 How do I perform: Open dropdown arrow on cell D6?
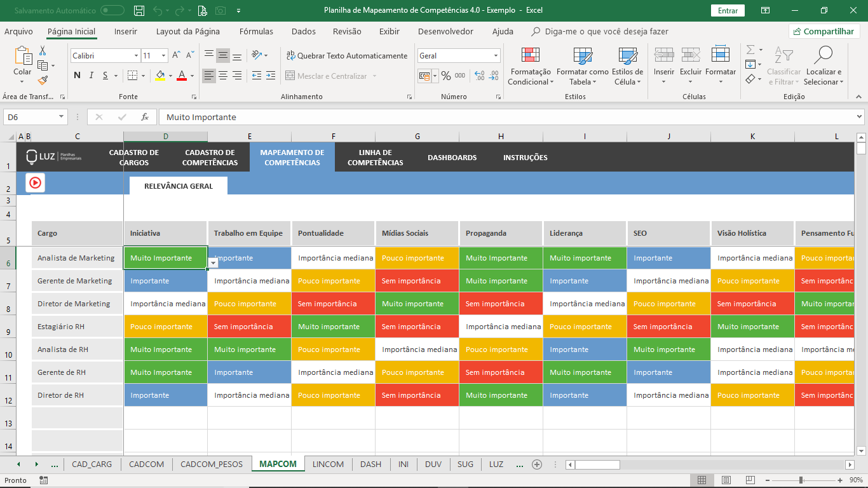tap(213, 263)
